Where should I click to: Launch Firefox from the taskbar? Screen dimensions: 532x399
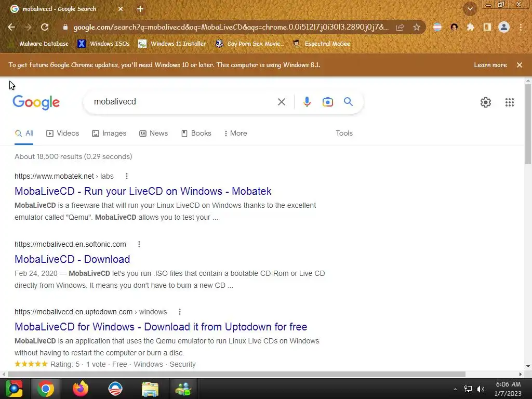pos(81,389)
